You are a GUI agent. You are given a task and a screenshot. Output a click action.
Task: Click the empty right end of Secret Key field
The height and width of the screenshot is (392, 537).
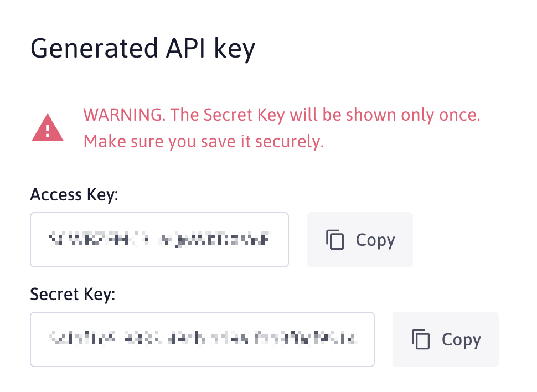pos(366,339)
